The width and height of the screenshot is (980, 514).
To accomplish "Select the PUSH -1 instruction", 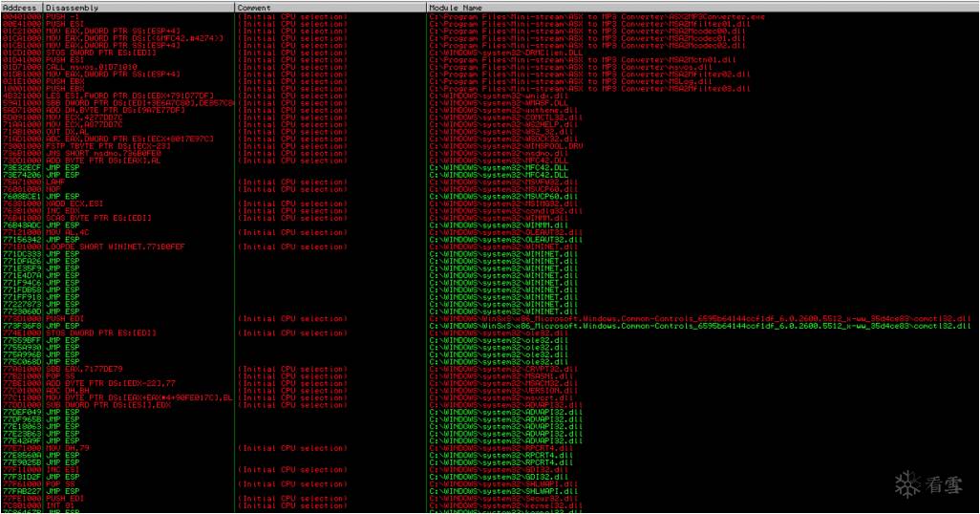I will click(x=64, y=17).
